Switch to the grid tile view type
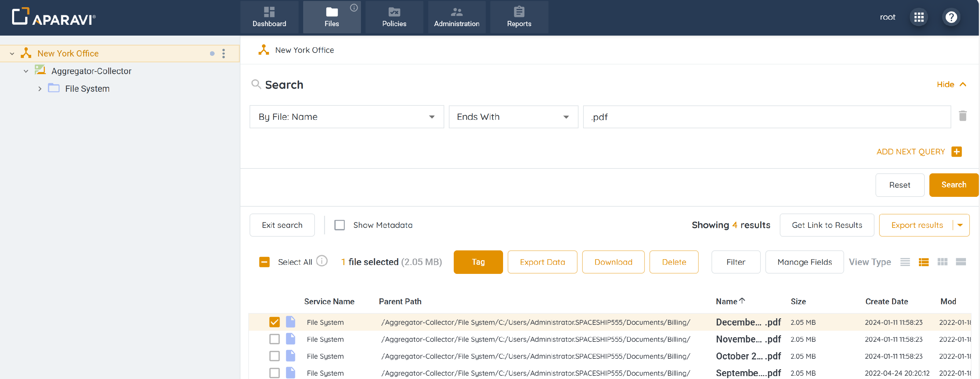980x379 pixels. click(x=942, y=262)
